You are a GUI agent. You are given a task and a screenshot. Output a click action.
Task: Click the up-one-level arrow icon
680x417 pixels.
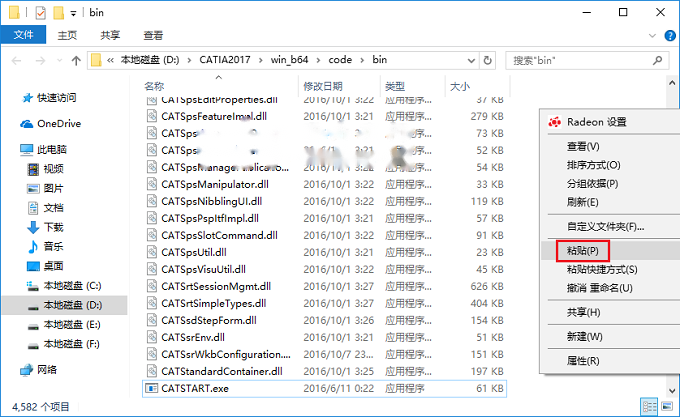click(76, 61)
